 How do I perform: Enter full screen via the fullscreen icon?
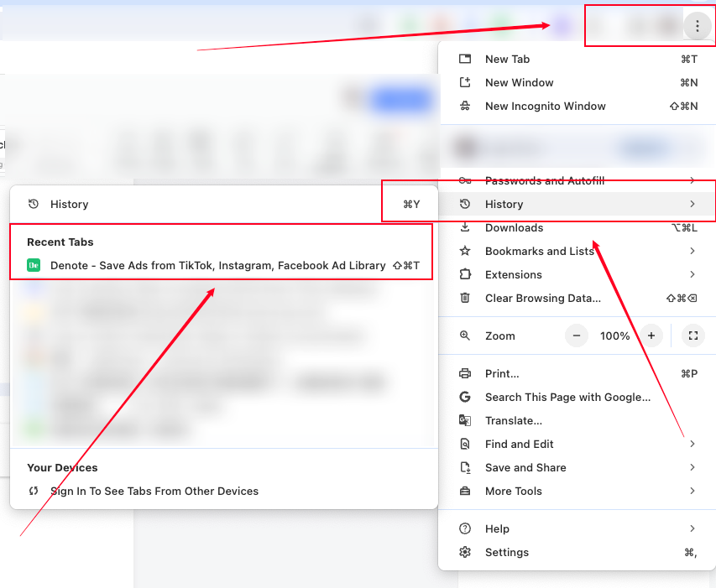pos(692,335)
